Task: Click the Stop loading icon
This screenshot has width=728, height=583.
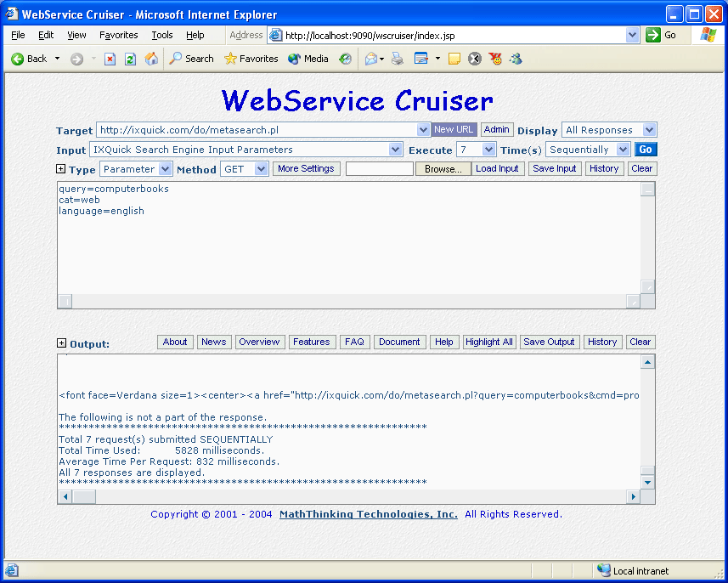Action: [x=110, y=59]
